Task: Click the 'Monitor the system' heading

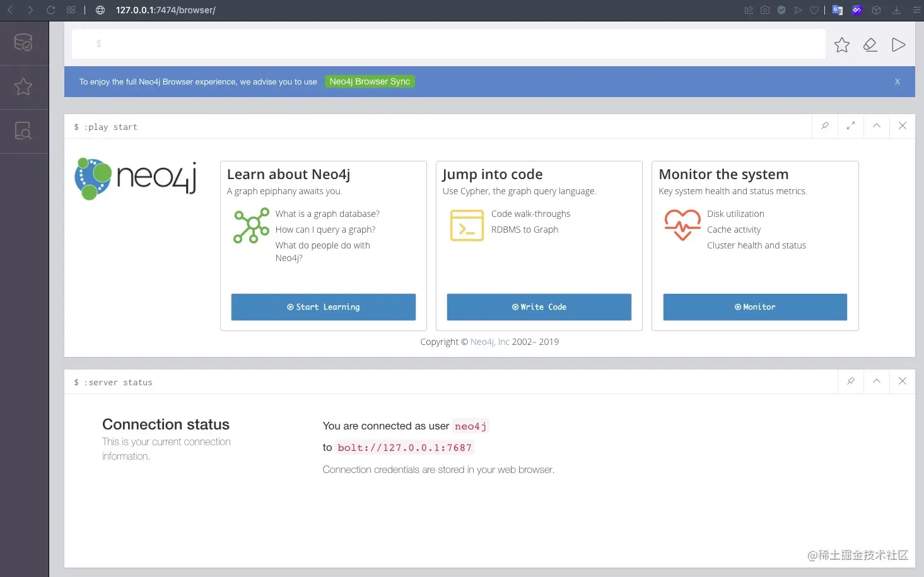Action: tap(723, 174)
